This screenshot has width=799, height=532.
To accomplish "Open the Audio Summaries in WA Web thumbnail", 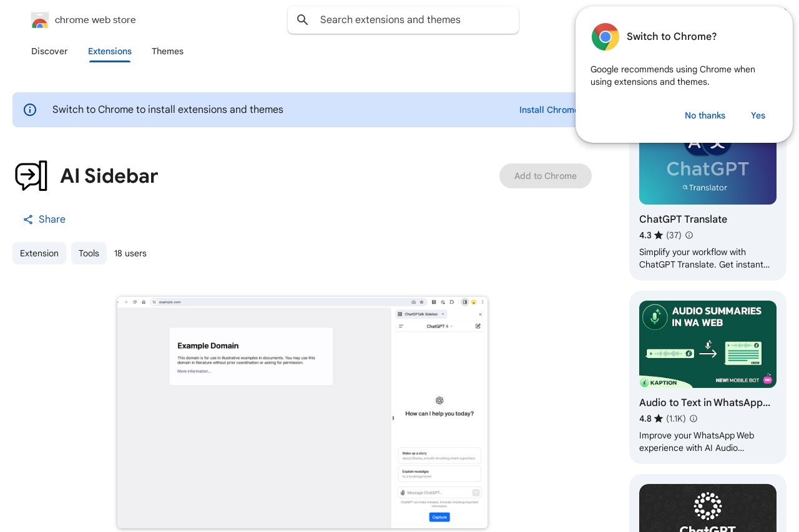I will [708, 344].
